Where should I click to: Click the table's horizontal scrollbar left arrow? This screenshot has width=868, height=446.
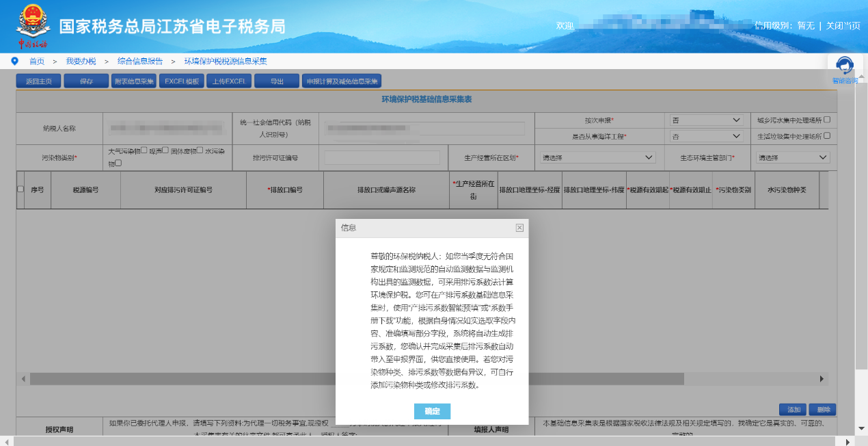23,378
